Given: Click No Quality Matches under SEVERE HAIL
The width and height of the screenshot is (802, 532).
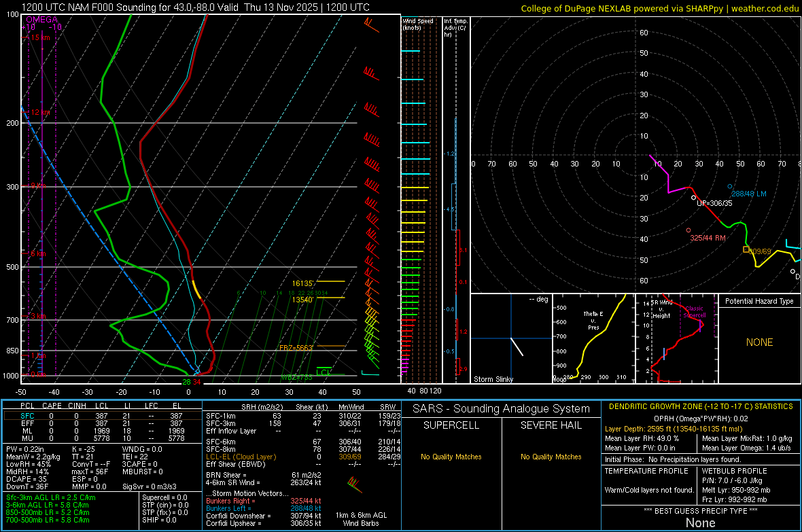Looking at the screenshot, I should 551,457.
